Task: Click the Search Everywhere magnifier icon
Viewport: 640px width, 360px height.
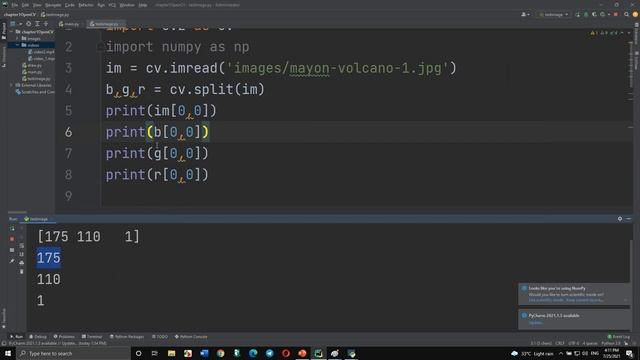Action: coord(627,15)
